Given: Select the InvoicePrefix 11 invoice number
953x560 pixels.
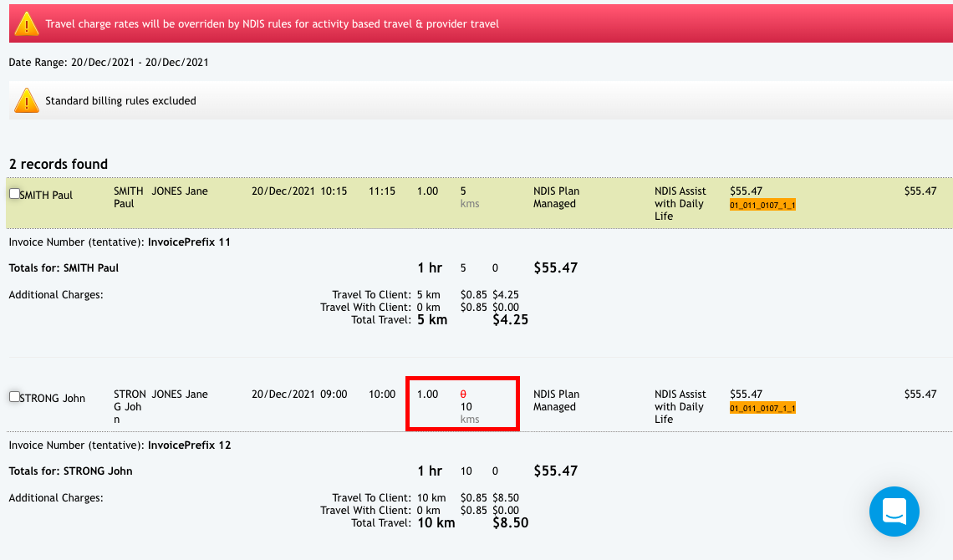Looking at the screenshot, I should [189, 242].
